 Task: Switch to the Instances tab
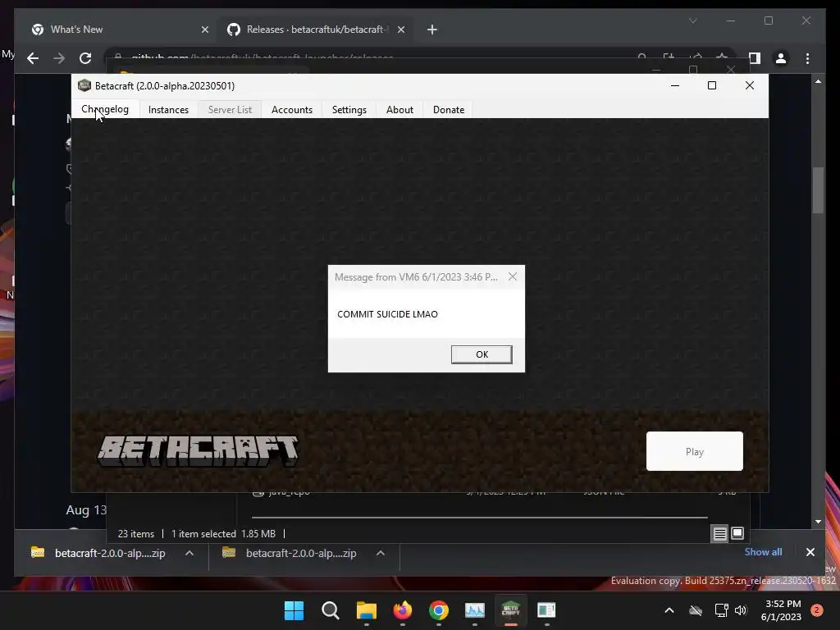coord(168,110)
